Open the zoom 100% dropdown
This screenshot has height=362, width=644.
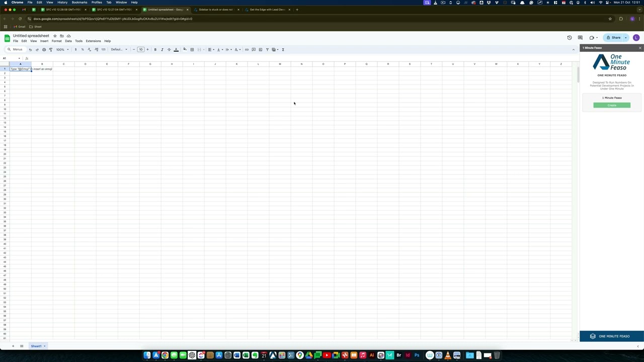click(x=62, y=49)
